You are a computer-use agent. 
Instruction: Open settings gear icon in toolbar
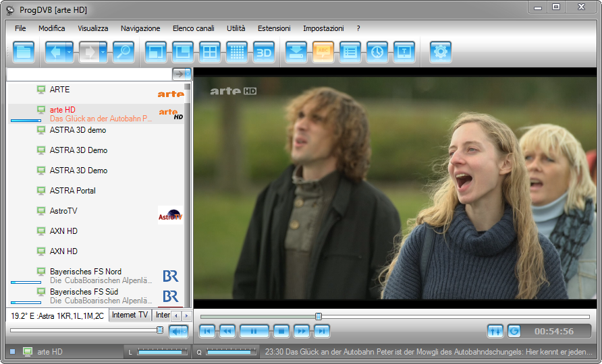(441, 52)
